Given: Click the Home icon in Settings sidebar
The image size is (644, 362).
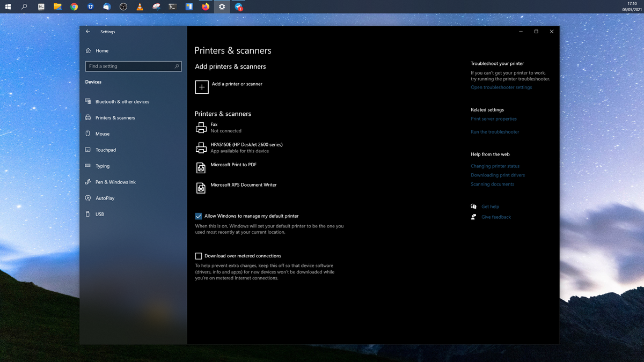Looking at the screenshot, I should (x=87, y=50).
